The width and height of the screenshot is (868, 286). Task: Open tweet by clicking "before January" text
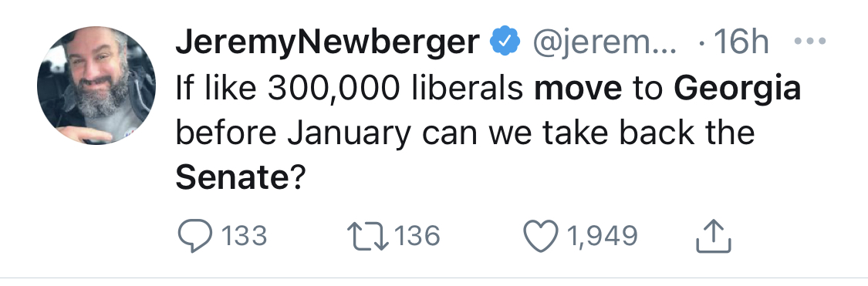tap(293, 133)
